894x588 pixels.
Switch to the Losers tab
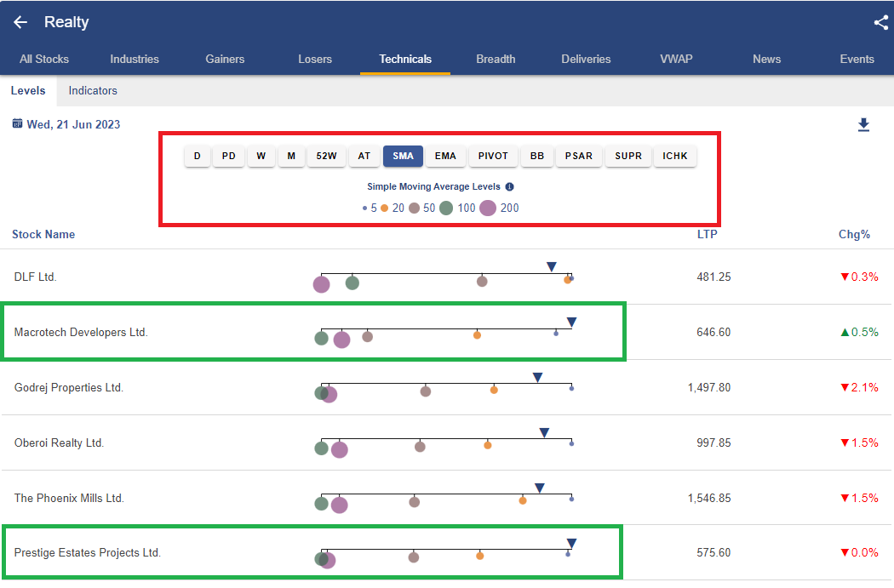[x=315, y=60]
